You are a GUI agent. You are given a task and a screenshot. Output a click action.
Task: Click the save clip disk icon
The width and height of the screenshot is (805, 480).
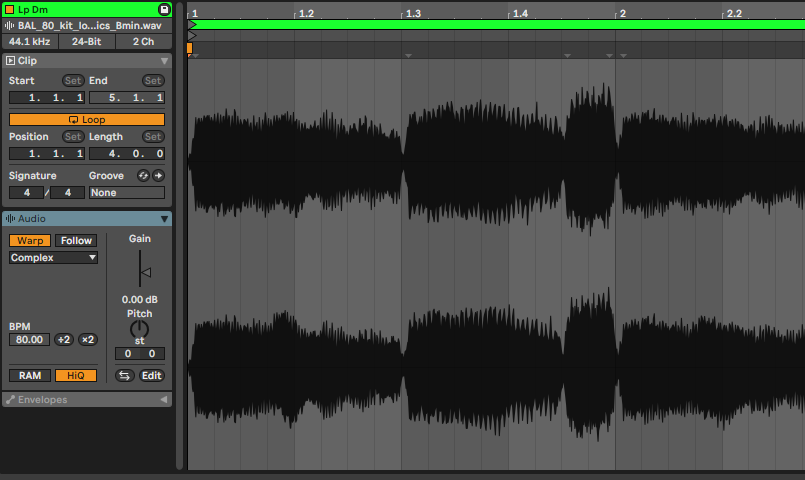[x=164, y=9]
